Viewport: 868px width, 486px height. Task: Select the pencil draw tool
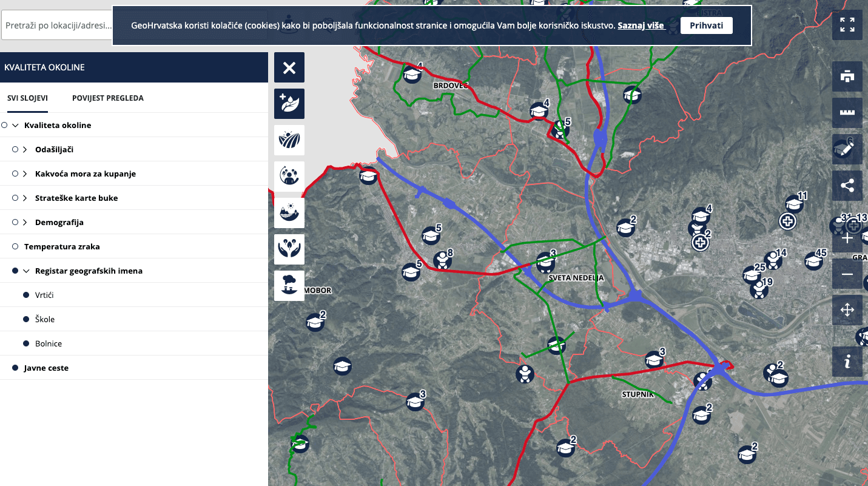pos(847,149)
